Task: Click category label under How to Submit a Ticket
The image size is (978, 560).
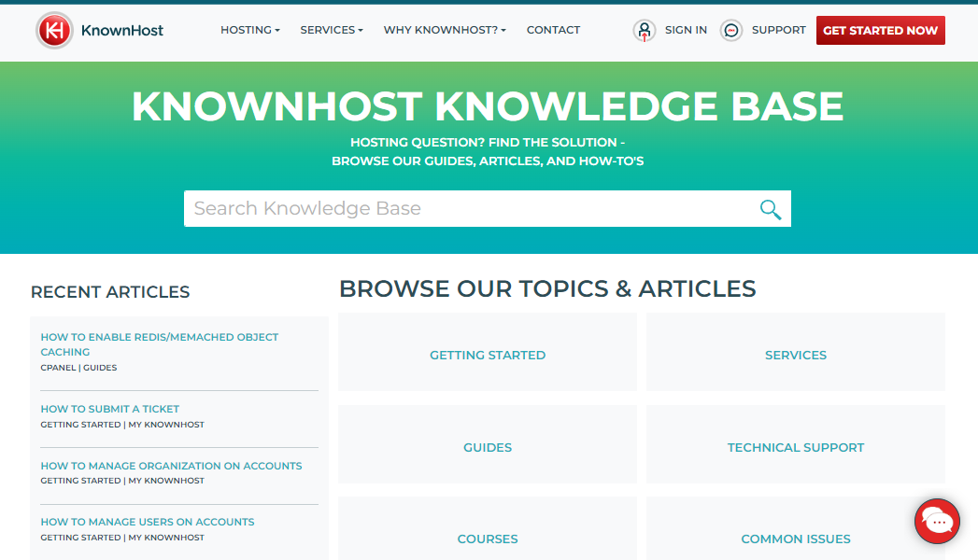Action: tap(122, 425)
